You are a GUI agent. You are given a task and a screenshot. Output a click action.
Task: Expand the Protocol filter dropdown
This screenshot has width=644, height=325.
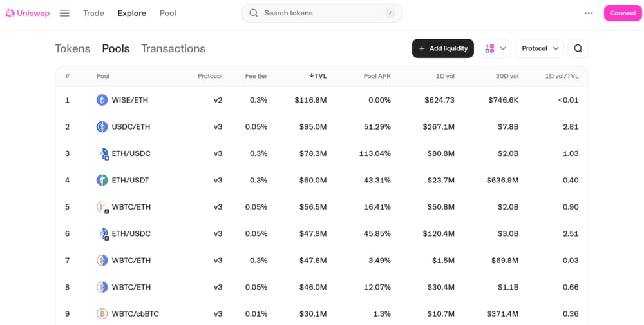click(539, 48)
